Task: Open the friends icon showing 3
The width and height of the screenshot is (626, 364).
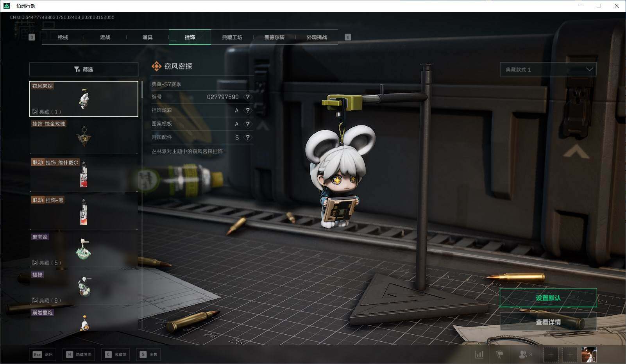Action: tap(524, 354)
